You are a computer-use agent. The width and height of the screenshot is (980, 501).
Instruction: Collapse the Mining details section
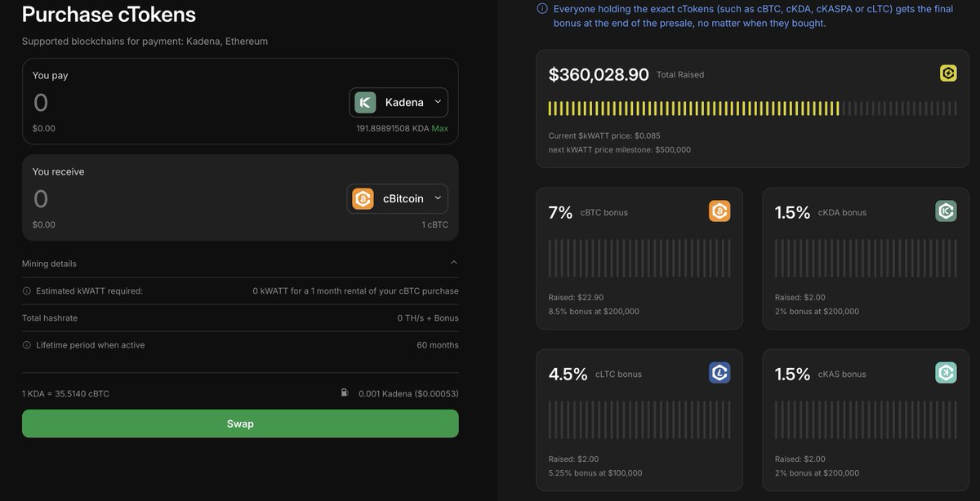453,261
